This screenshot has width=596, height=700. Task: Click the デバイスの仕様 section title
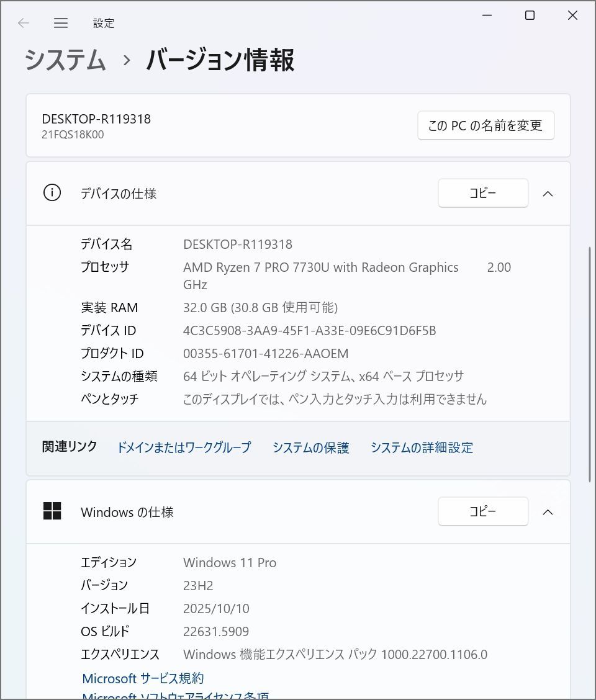point(119,194)
